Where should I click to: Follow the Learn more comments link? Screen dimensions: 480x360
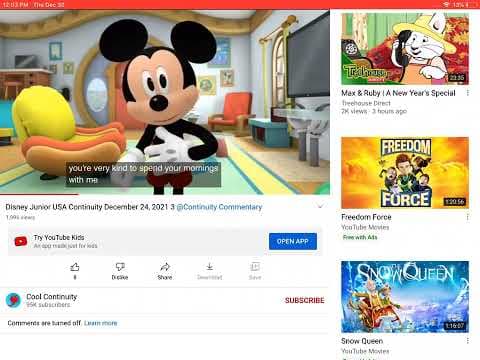(x=101, y=323)
